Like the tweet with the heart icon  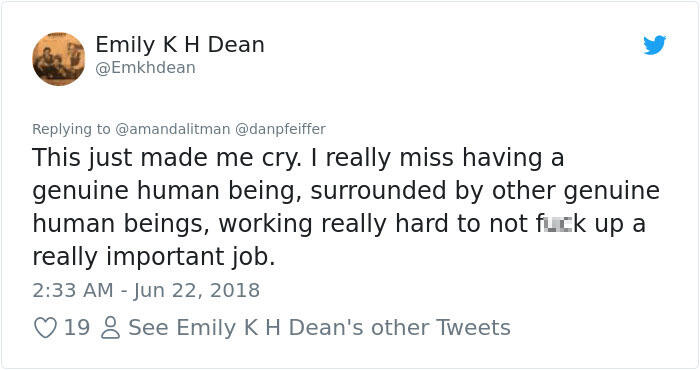coord(46,328)
